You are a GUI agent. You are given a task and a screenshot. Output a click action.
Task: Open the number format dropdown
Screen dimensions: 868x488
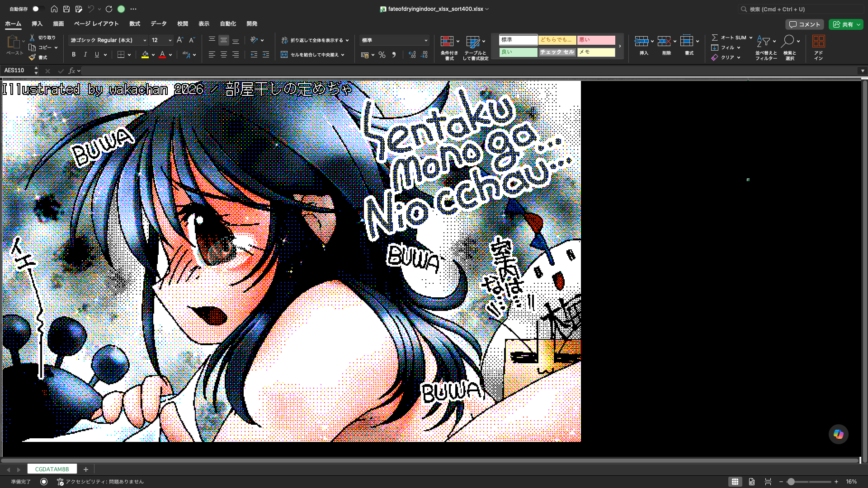coord(426,40)
